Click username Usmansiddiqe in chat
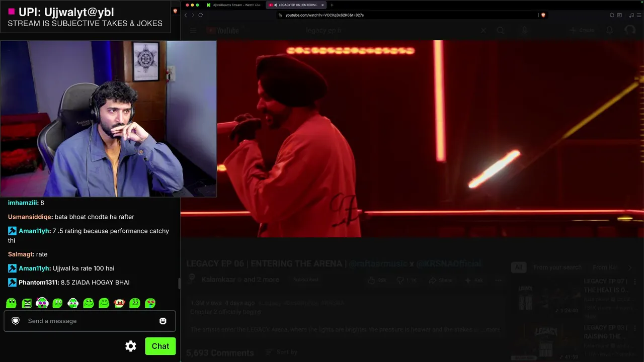The height and width of the screenshot is (362, 644). [30, 217]
